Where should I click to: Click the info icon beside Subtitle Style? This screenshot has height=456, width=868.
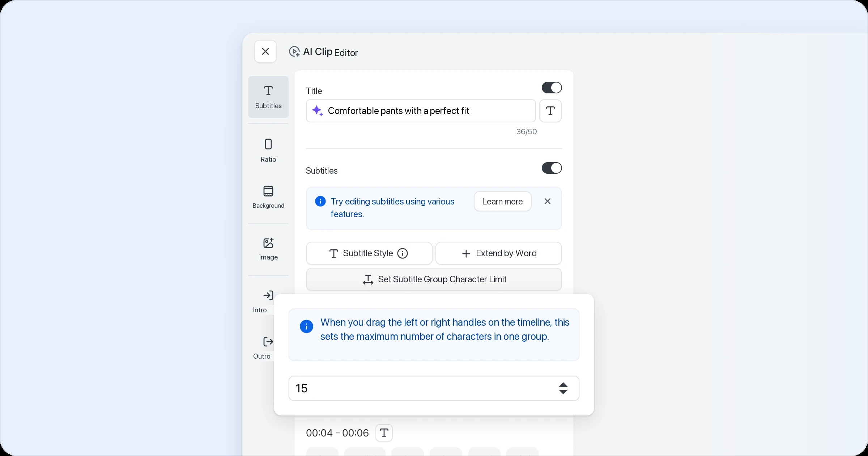pyautogui.click(x=403, y=253)
